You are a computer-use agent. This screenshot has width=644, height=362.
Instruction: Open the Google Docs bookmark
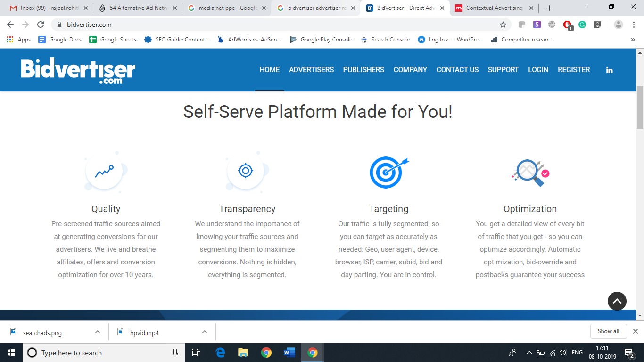60,40
